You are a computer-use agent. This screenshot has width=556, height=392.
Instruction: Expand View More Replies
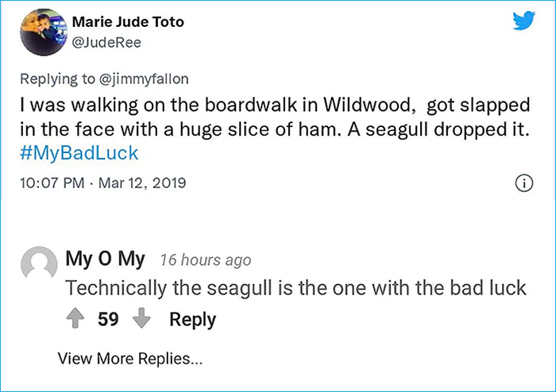(x=130, y=359)
